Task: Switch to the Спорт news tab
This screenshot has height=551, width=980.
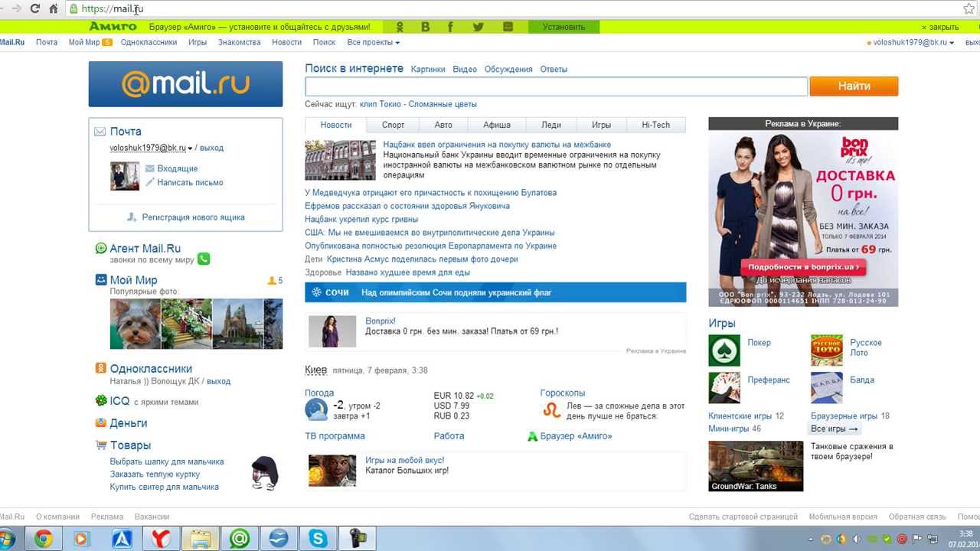Action: coord(394,125)
